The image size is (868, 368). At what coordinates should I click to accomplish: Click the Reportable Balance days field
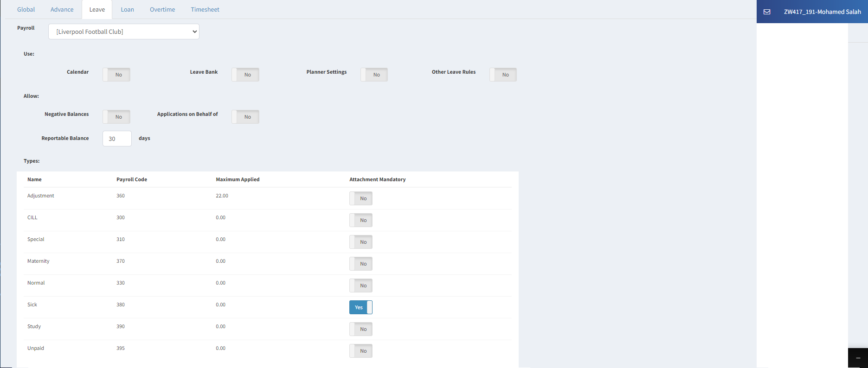117,139
